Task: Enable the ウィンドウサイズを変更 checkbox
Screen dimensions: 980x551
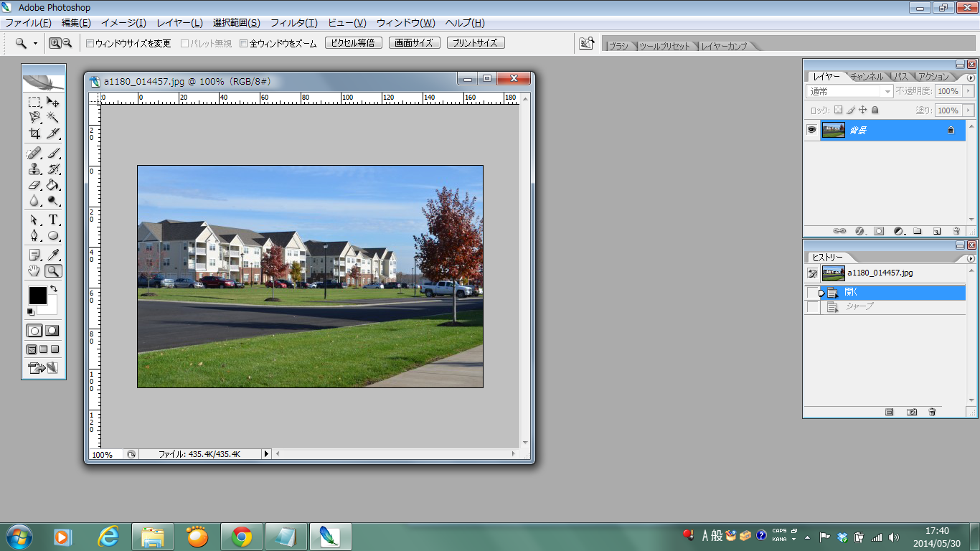Action: click(90, 44)
